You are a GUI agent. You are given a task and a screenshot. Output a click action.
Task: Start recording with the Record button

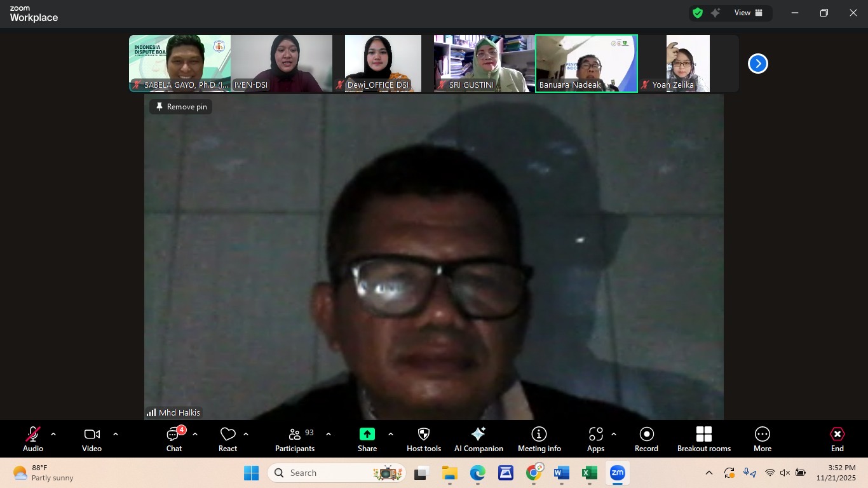pyautogui.click(x=646, y=438)
